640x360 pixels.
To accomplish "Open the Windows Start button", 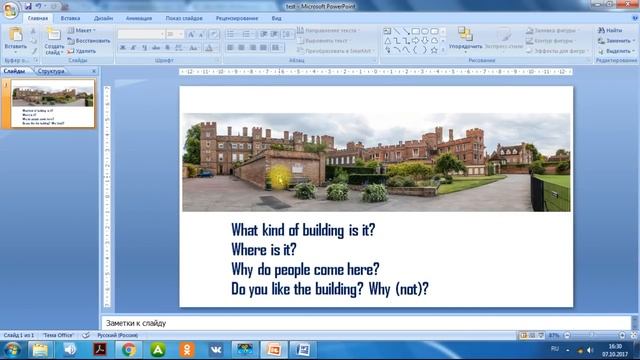I will coord(12,350).
